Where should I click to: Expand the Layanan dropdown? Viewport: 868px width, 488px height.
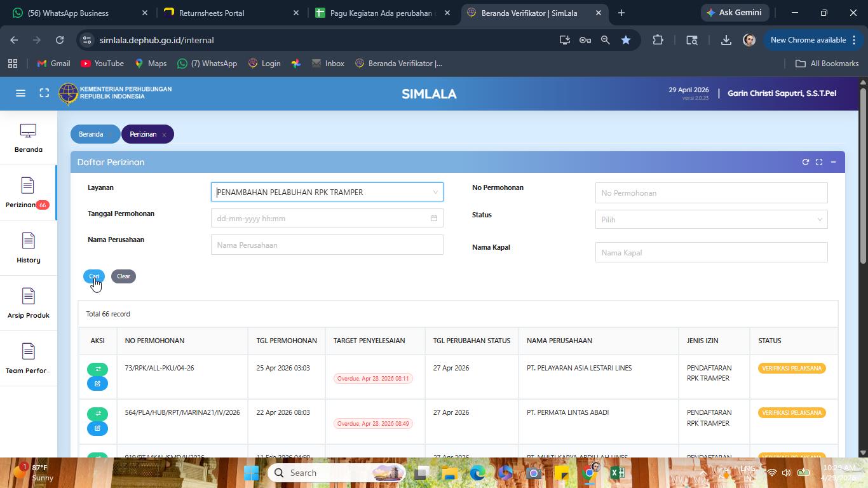(327, 192)
